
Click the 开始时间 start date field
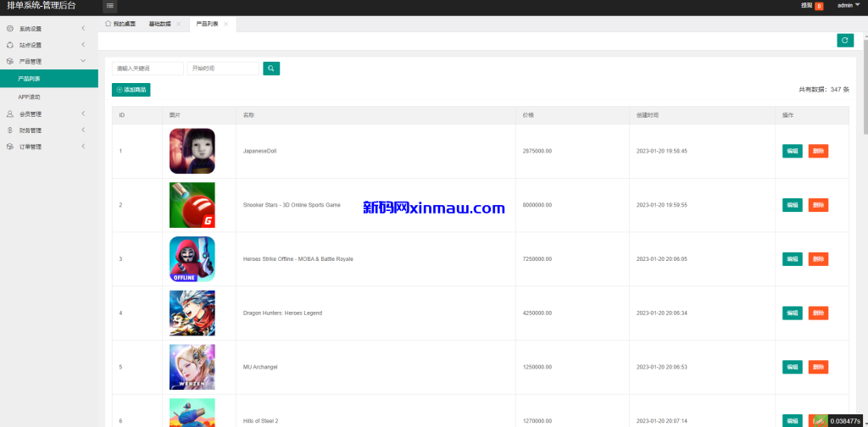tap(223, 69)
